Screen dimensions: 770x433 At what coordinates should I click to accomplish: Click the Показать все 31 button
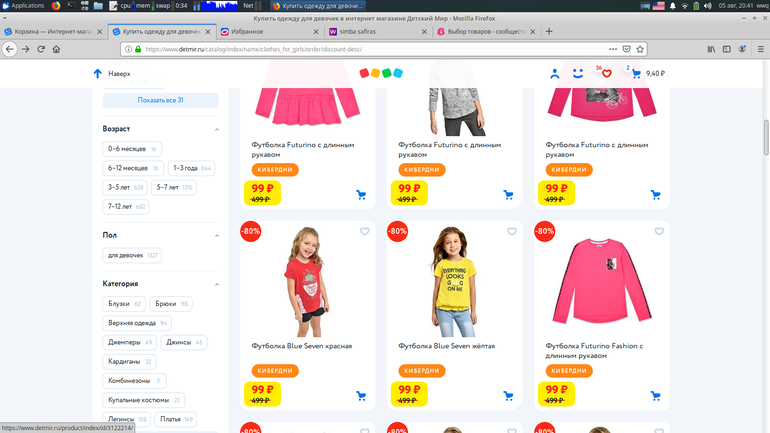click(161, 100)
